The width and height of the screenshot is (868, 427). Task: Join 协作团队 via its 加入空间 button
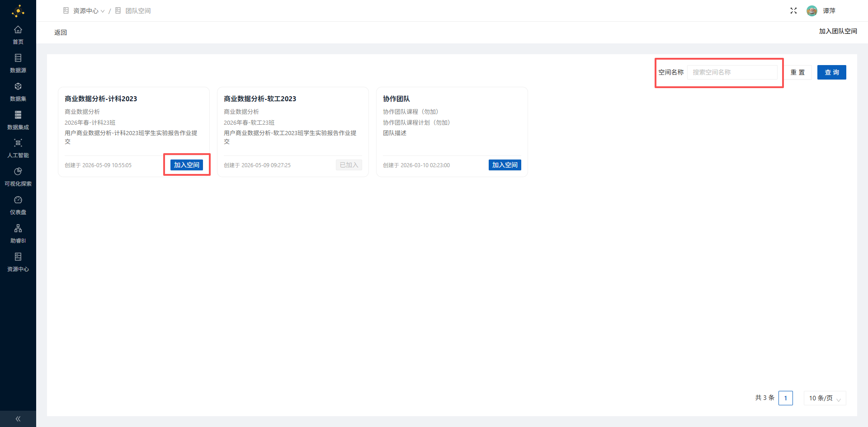505,165
